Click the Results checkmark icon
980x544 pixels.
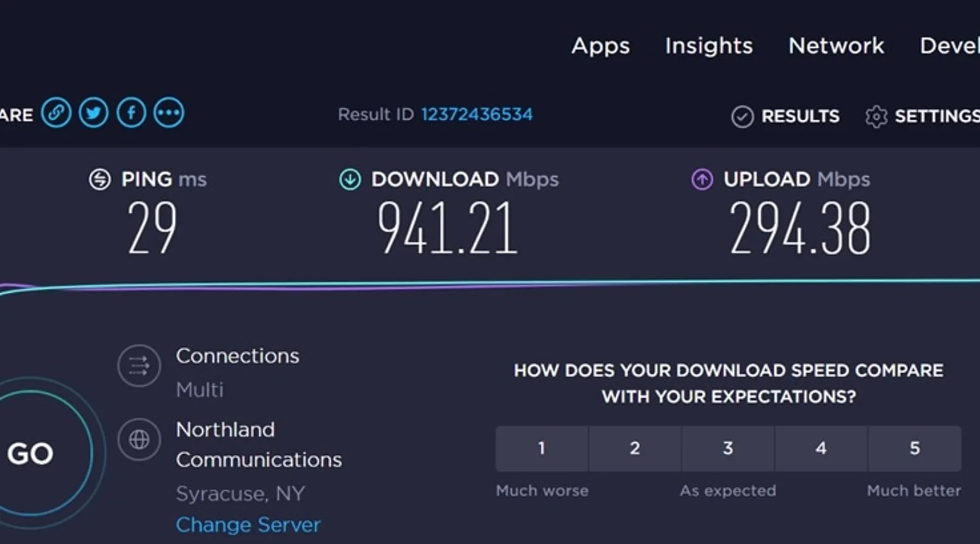coord(742,116)
